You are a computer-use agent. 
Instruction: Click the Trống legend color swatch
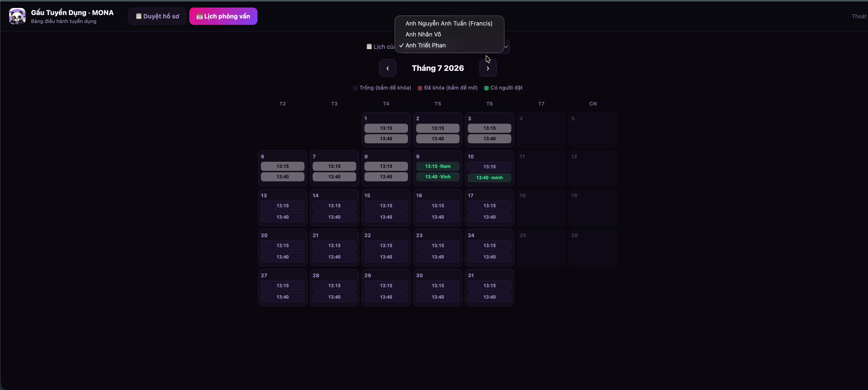pyautogui.click(x=355, y=88)
